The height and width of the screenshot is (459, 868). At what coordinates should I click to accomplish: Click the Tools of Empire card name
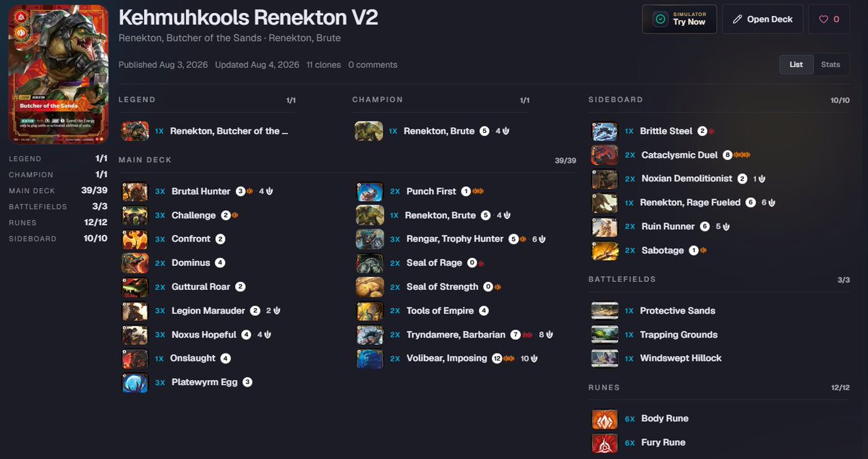441,311
